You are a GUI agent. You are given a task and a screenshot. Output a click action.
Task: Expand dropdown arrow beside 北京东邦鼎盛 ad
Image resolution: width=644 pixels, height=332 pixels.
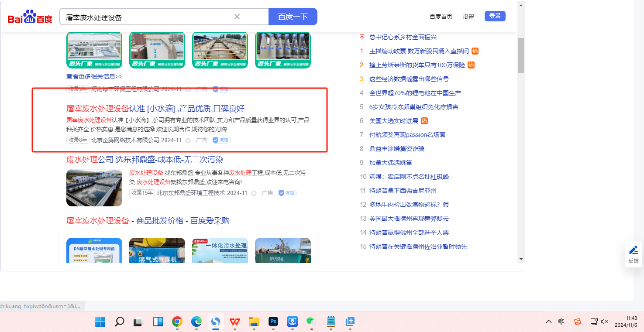click(254, 193)
